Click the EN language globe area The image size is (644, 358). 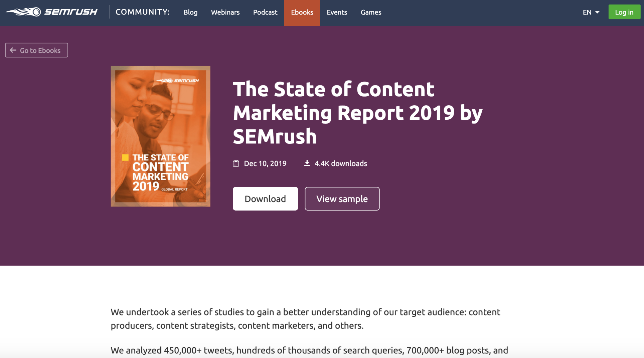587,12
